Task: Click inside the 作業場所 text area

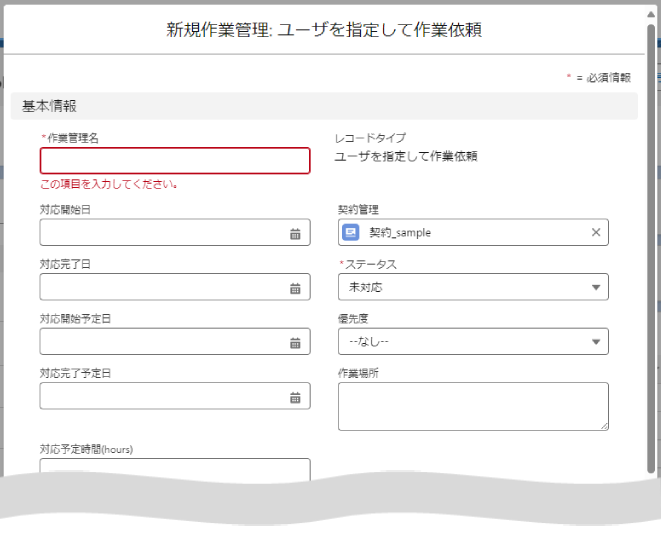Action: (472, 406)
